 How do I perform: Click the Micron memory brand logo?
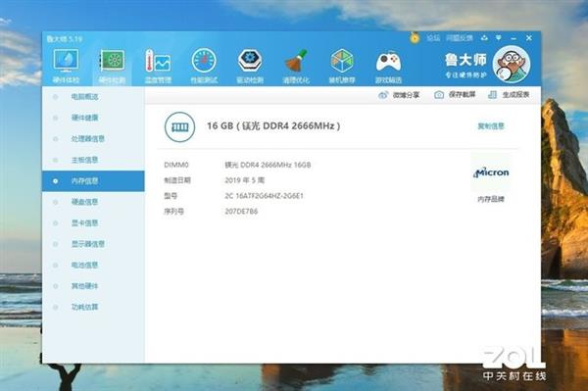coord(491,172)
